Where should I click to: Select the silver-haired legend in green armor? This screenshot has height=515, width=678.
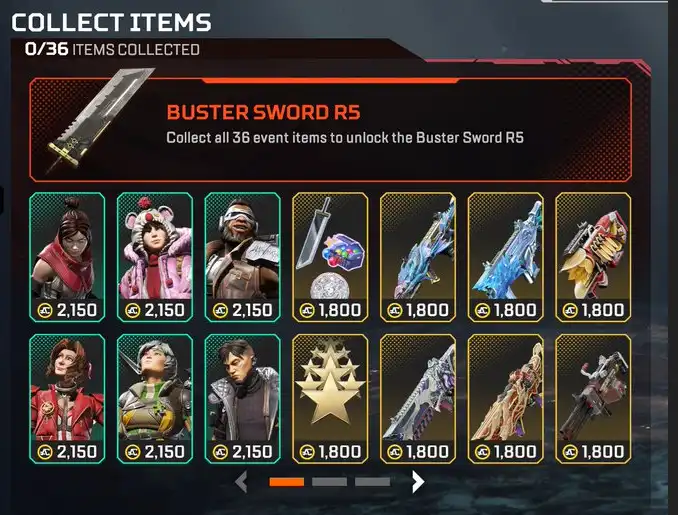click(155, 399)
